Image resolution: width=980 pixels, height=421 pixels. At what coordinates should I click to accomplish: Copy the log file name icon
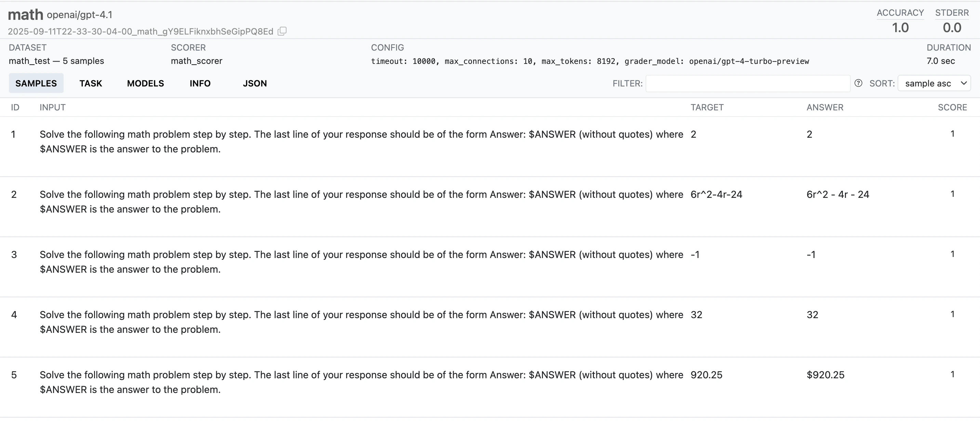tap(282, 31)
